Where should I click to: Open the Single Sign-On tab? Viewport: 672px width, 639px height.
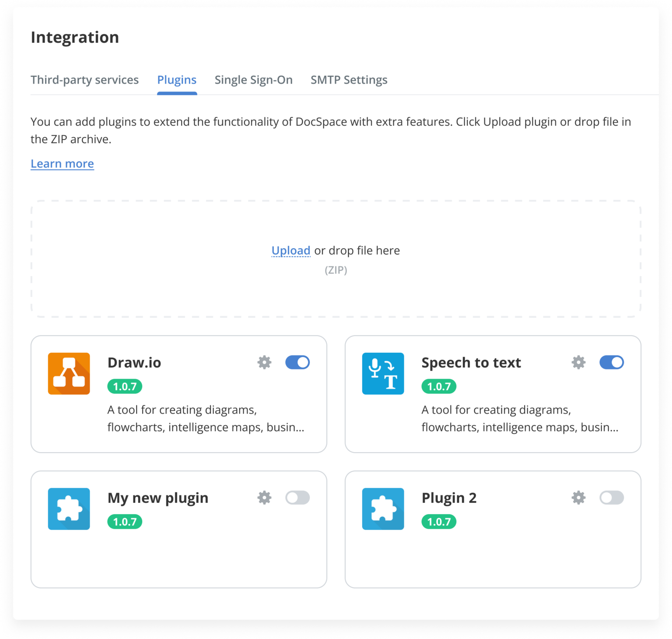[x=253, y=80]
